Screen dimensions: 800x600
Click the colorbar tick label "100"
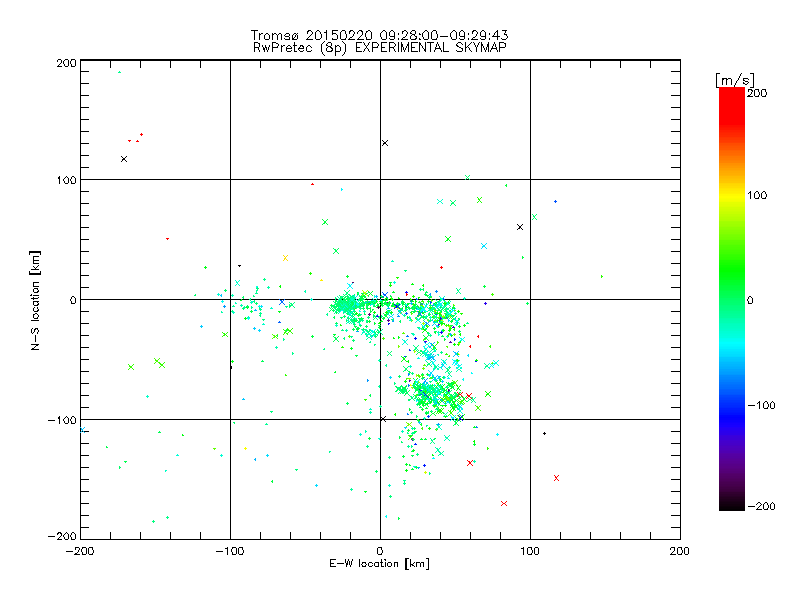757,195
